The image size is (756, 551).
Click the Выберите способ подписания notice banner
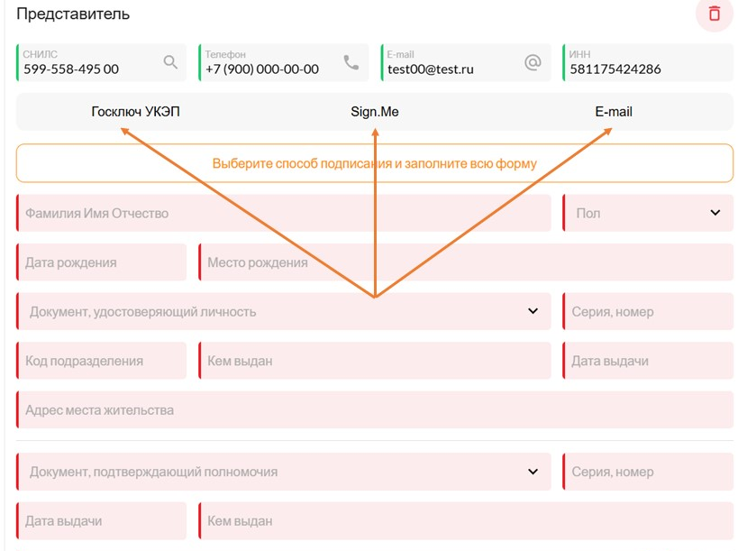pos(375,163)
